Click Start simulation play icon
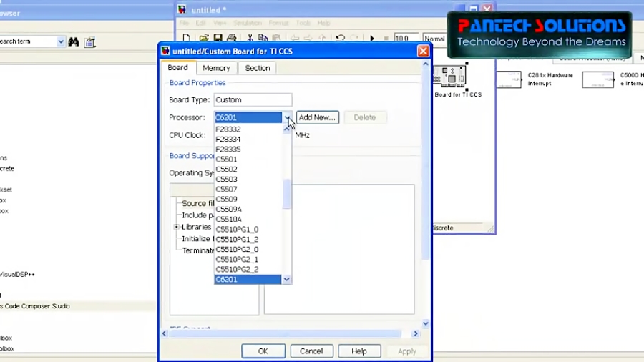This screenshot has width=644, height=362. click(372, 39)
